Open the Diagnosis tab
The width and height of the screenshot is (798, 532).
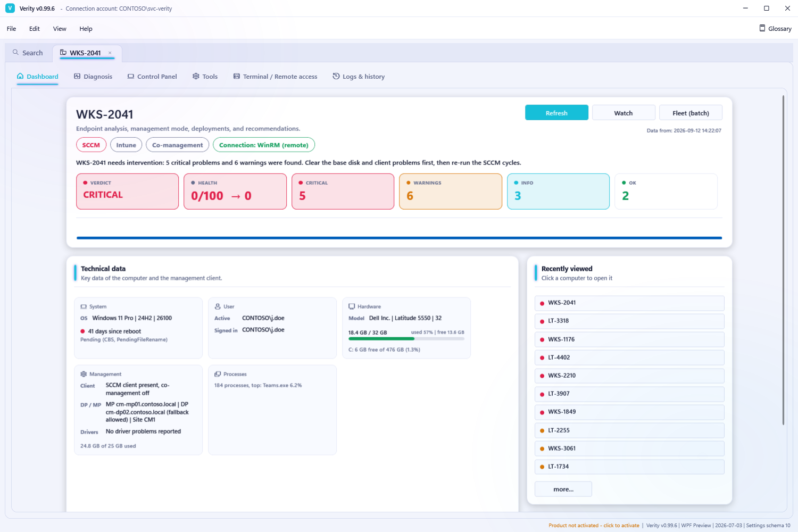click(x=93, y=77)
